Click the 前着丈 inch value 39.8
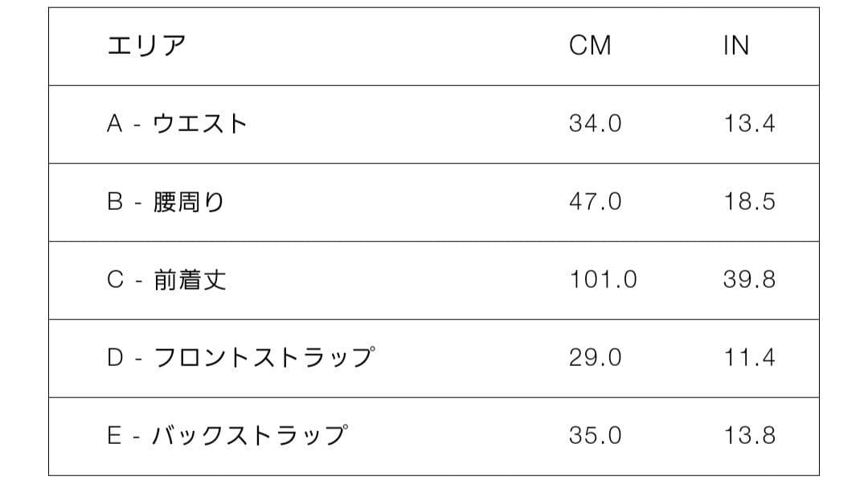 coord(749,280)
